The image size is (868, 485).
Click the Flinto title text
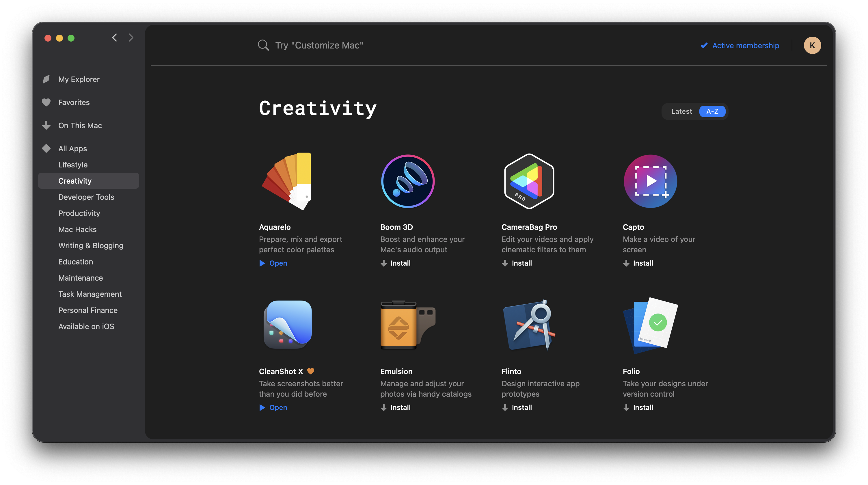(x=511, y=371)
